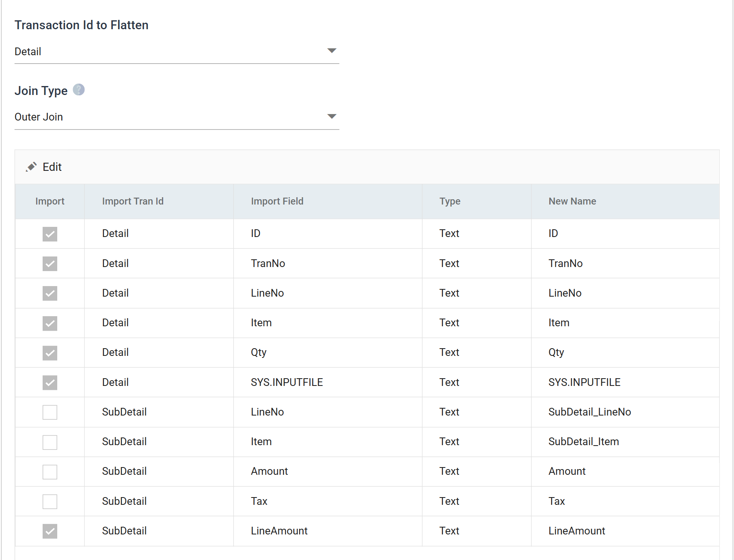Viewport: 734px width, 560px height.
Task: Click the Edit button label
Action: click(x=52, y=167)
